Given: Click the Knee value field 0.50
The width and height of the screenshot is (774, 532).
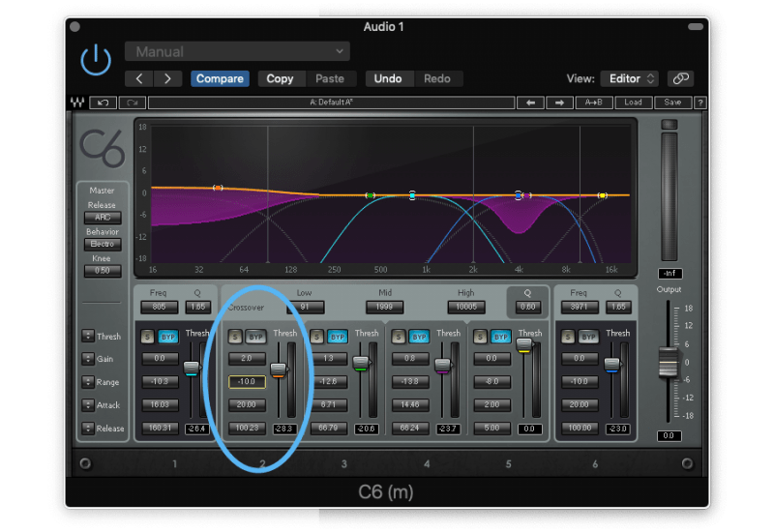Looking at the screenshot, I should point(103,271).
